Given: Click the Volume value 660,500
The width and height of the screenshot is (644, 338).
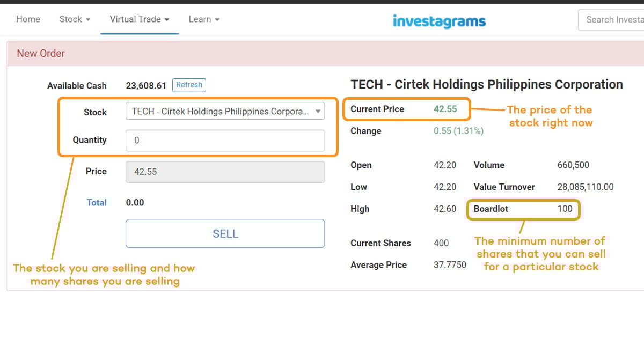Looking at the screenshot, I should (x=574, y=165).
